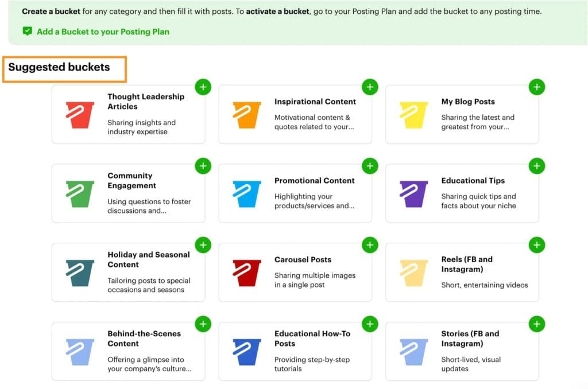Screen dimensions: 588x389
Task: Add the Stories (FB and Instagram) bucket
Action: (x=537, y=324)
